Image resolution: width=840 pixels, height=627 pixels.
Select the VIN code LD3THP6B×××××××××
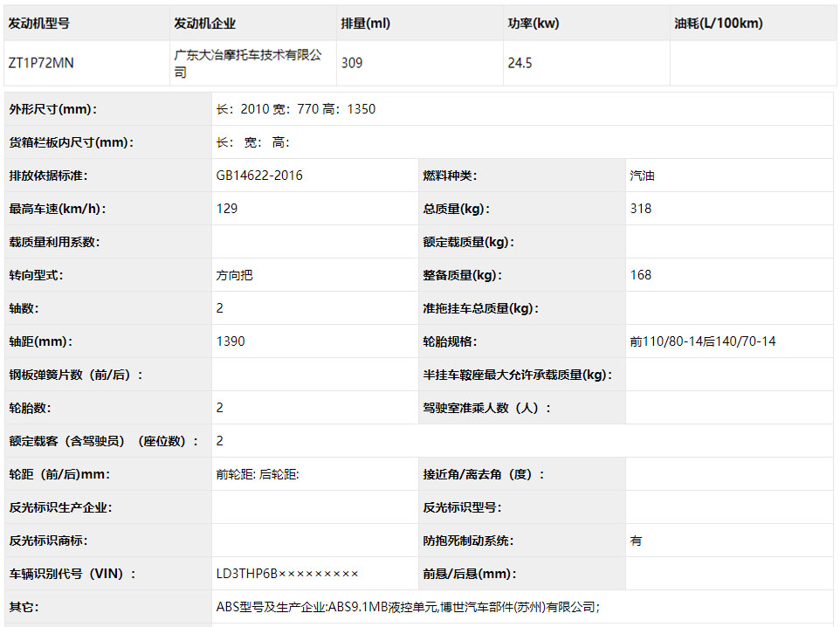click(x=287, y=574)
